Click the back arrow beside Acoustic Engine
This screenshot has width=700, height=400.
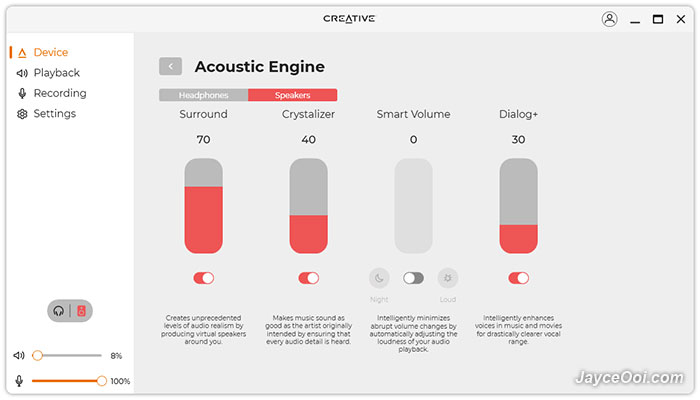click(171, 67)
